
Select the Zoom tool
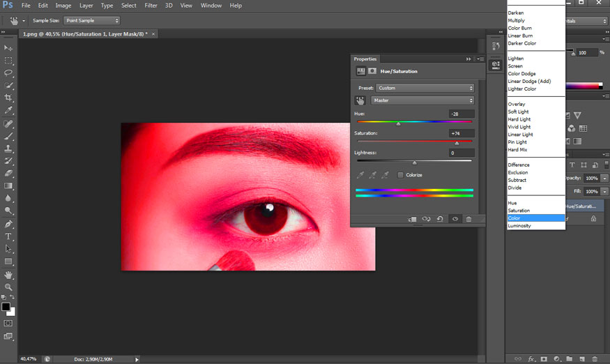pos(8,287)
